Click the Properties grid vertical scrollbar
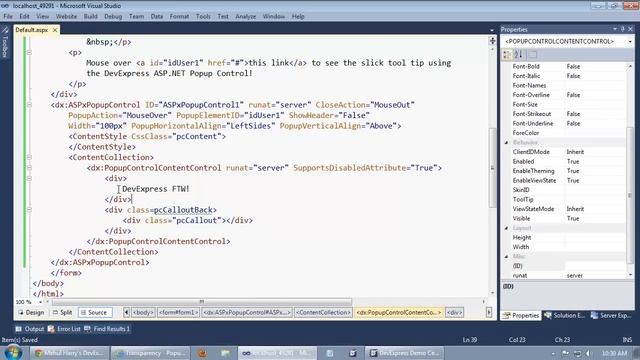This screenshot has width=640, height=360. [x=630, y=195]
